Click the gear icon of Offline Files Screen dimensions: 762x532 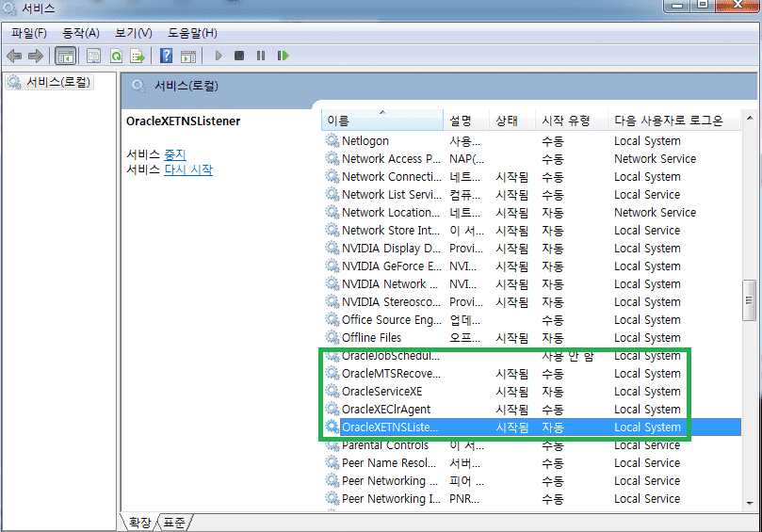click(x=332, y=337)
